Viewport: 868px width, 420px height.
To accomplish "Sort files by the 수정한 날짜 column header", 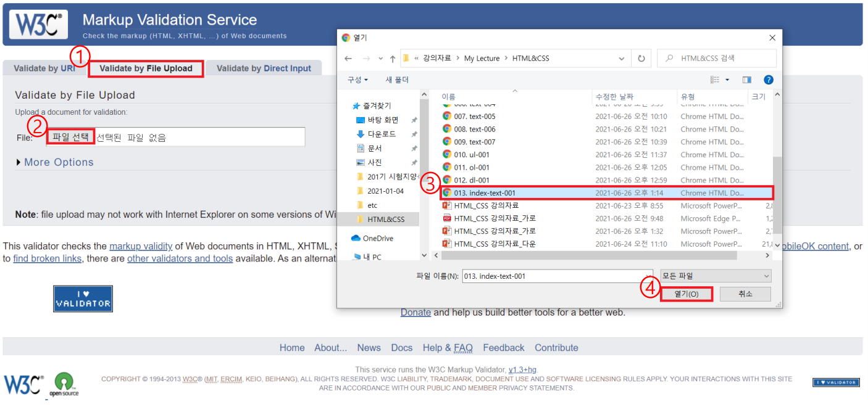I will [x=614, y=97].
